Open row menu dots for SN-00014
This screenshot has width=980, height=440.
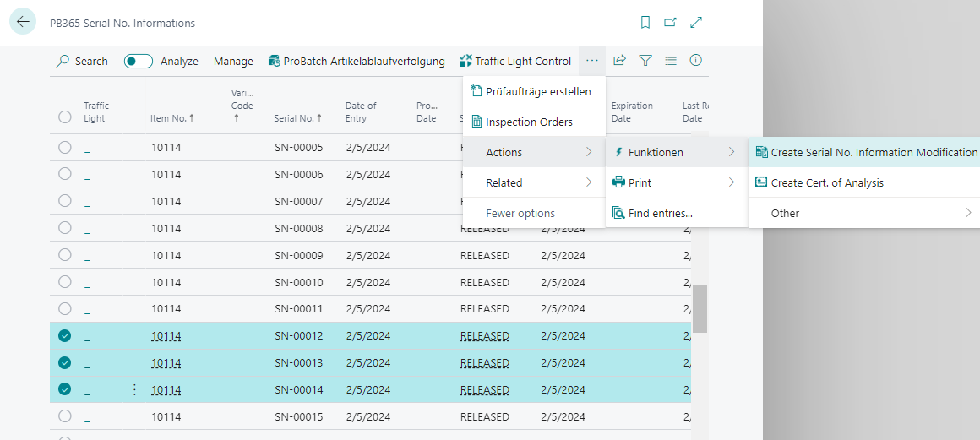pos(134,389)
